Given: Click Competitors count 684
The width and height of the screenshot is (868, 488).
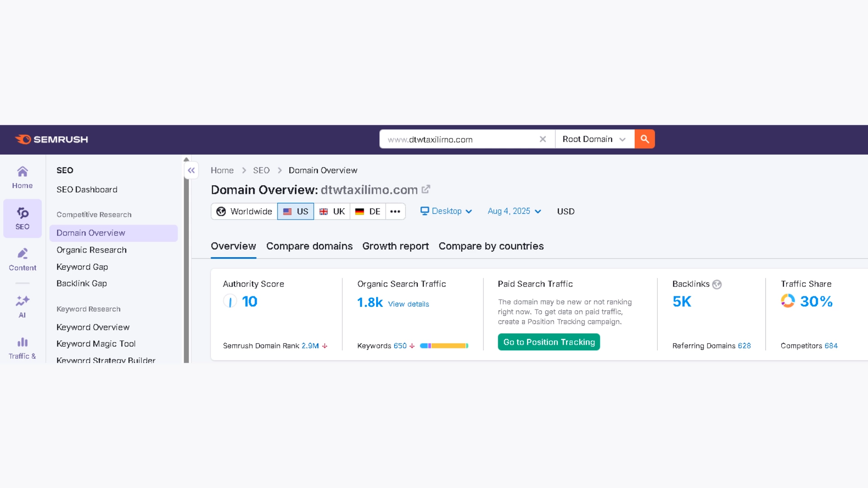Looking at the screenshot, I should tap(831, 346).
